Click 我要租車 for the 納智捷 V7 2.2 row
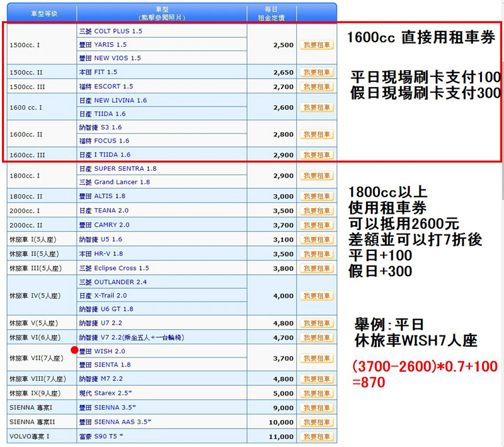This screenshot has width=504, height=447. tap(317, 337)
